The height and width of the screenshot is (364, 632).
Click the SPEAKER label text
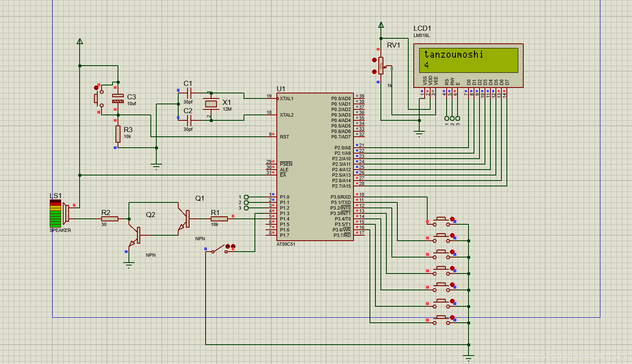point(60,230)
